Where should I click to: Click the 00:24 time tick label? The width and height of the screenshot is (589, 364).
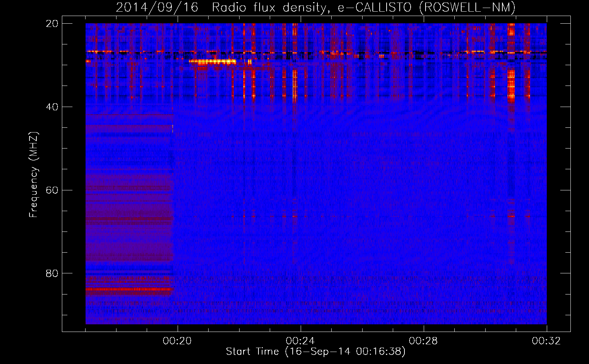pos(300,341)
